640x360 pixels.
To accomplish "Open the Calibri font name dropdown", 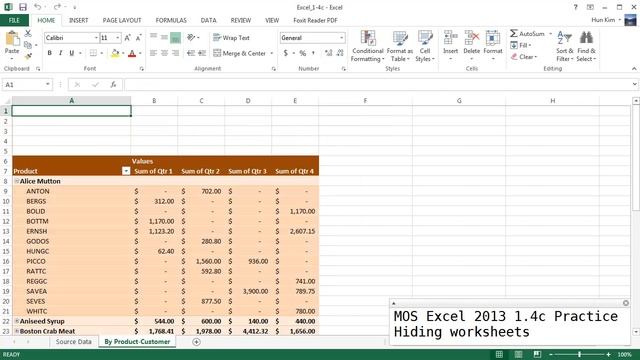I will click(96, 38).
